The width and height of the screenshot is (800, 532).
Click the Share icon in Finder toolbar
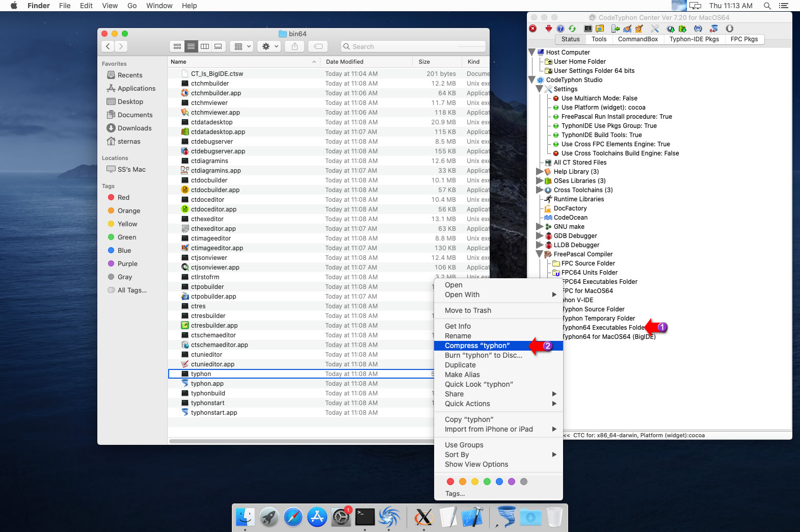coord(295,46)
